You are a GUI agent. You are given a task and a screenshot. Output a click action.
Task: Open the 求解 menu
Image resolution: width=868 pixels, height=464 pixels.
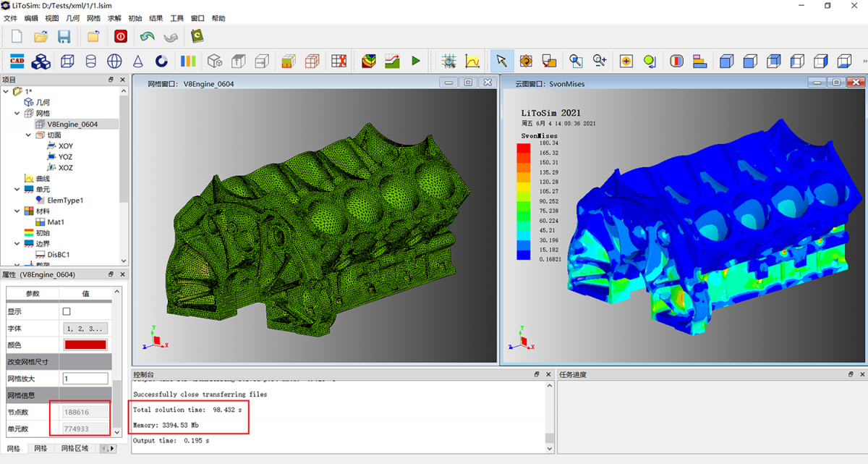(x=114, y=18)
